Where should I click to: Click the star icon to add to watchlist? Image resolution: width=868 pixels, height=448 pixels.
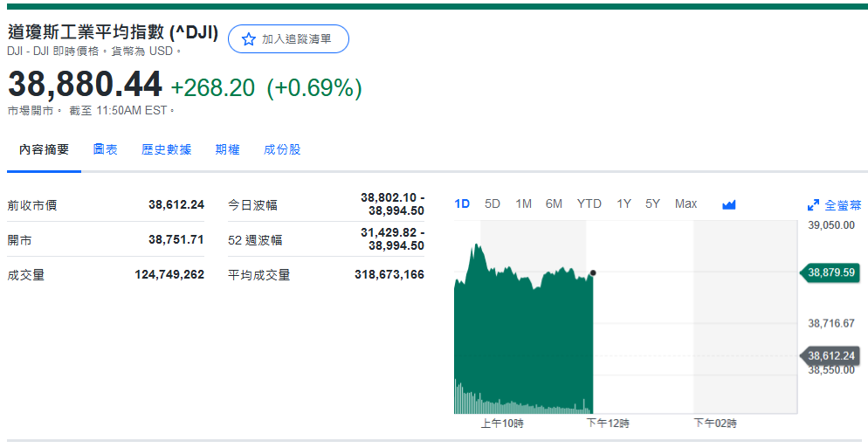point(249,39)
